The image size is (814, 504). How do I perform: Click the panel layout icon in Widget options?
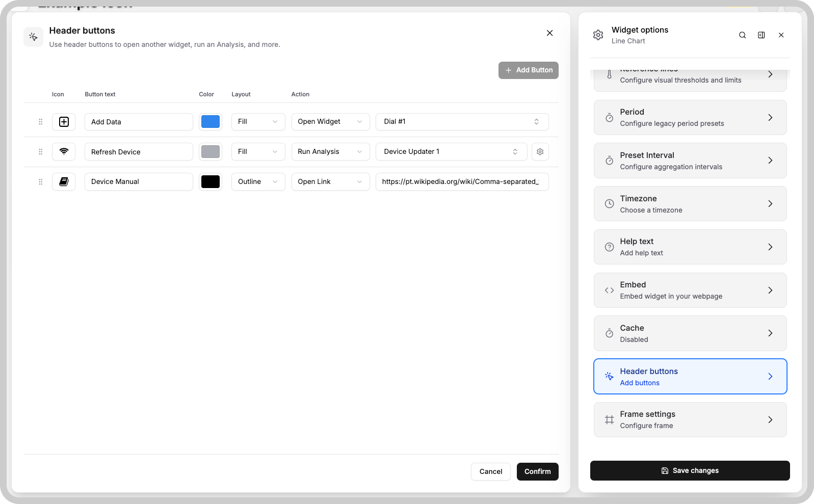click(761, 35)
